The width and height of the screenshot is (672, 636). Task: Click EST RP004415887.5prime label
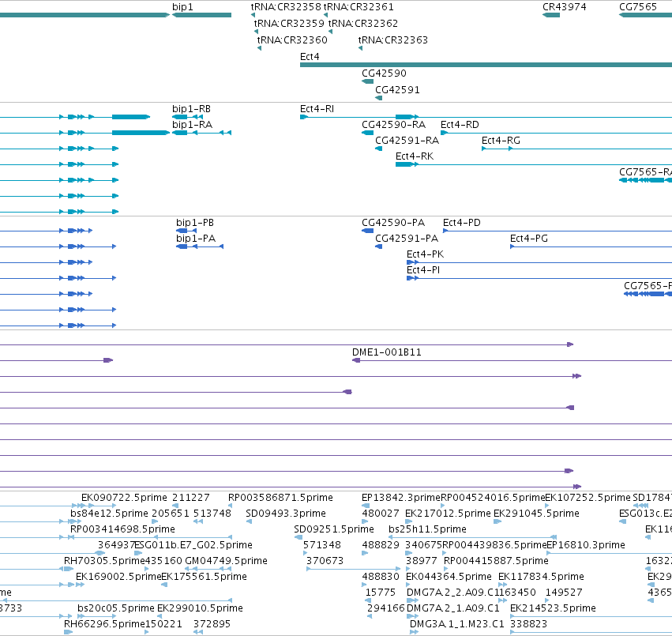tap(496, 562)
